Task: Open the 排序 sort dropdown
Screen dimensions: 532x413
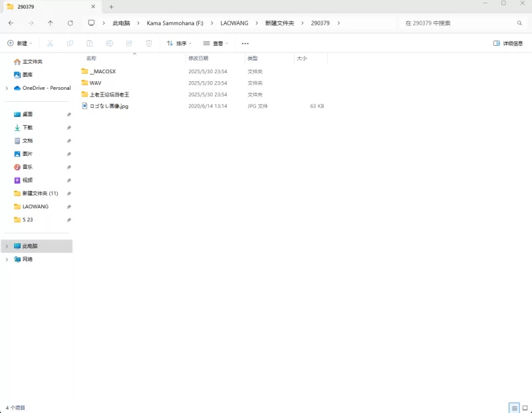Action: click(179, 43)
